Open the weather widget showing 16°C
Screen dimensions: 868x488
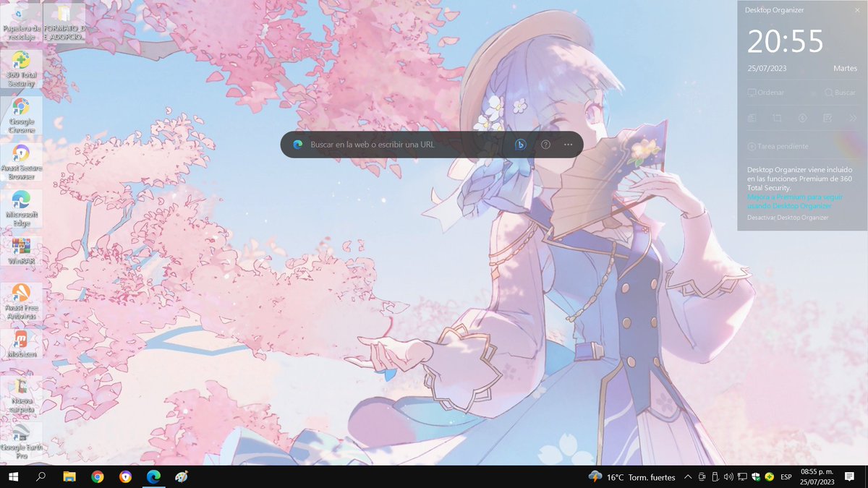(632, 477)
